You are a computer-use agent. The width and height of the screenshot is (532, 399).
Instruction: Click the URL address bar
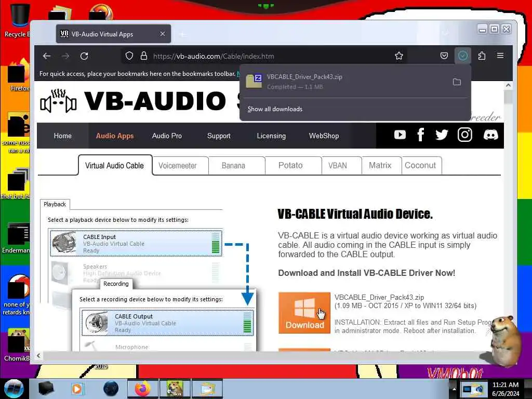click(x=264, y=56)
